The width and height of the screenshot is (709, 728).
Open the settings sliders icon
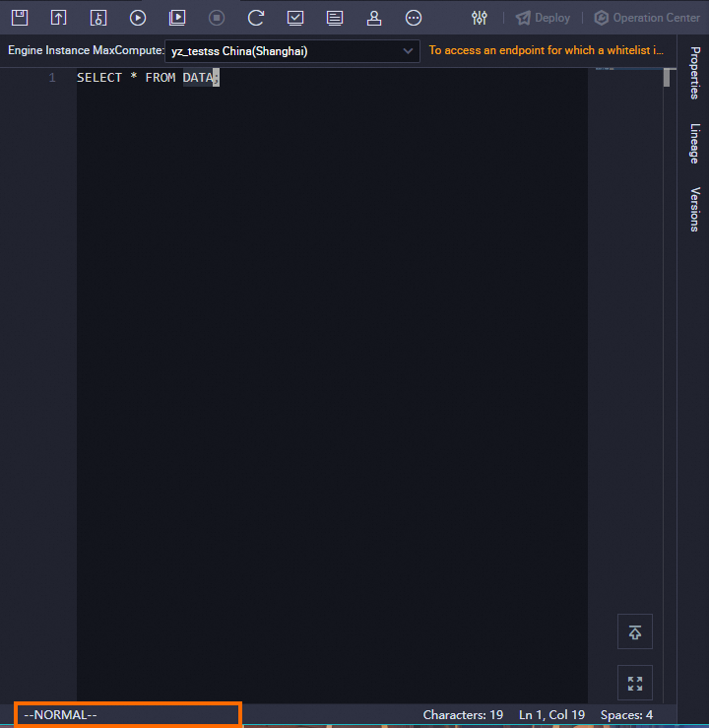pyautogui.click(x=480, y=18)
